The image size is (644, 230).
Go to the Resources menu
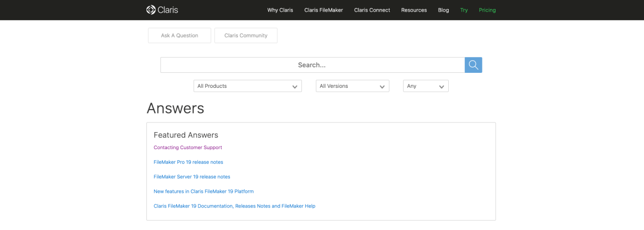(x=414, y=10)
